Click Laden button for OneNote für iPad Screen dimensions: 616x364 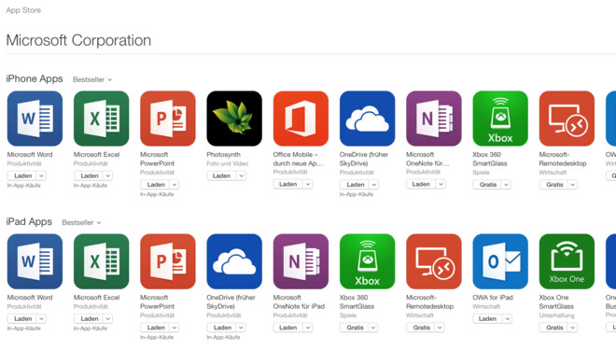(x=288, y=328)
